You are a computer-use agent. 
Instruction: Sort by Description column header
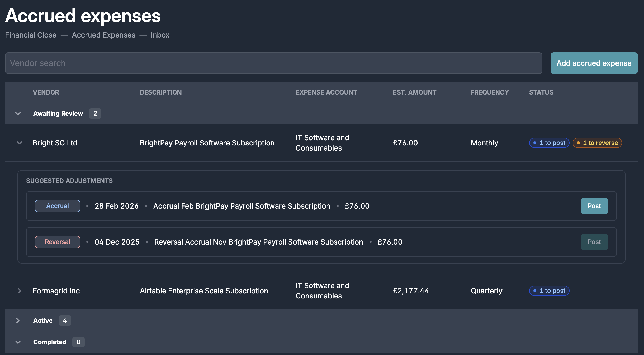click(161, 92)
